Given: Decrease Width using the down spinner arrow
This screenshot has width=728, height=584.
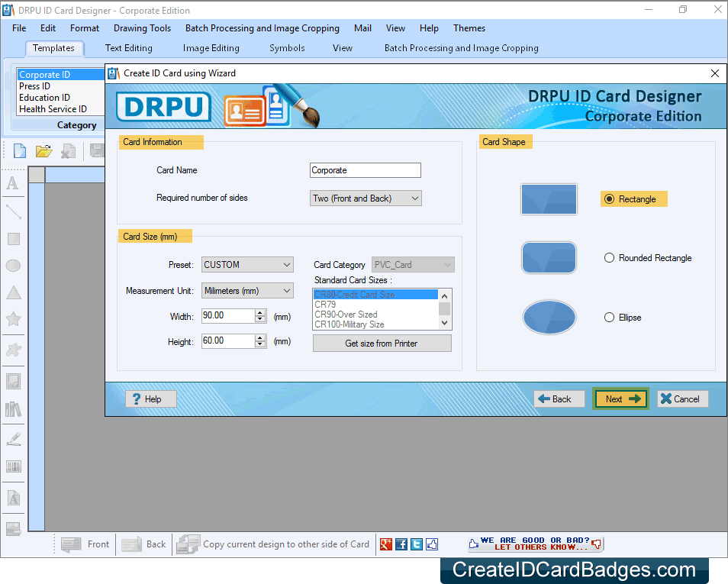Looking at the screenshot, I should tap(260, 319).
